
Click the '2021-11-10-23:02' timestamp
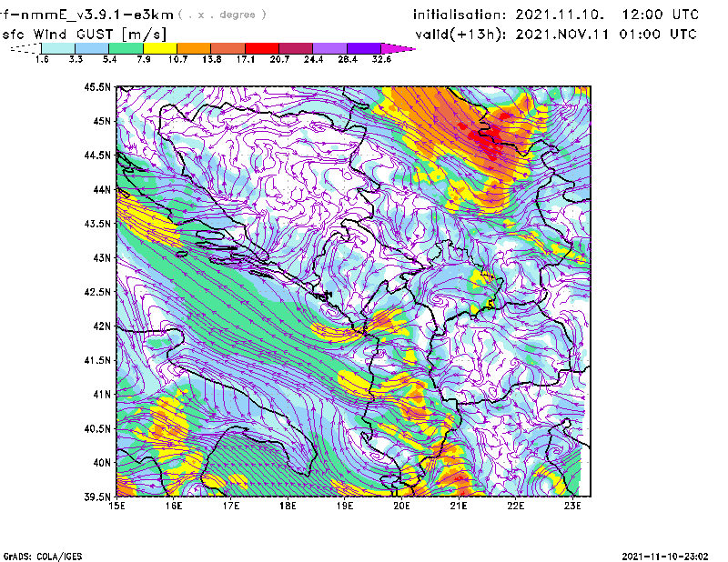click(665, 557)
